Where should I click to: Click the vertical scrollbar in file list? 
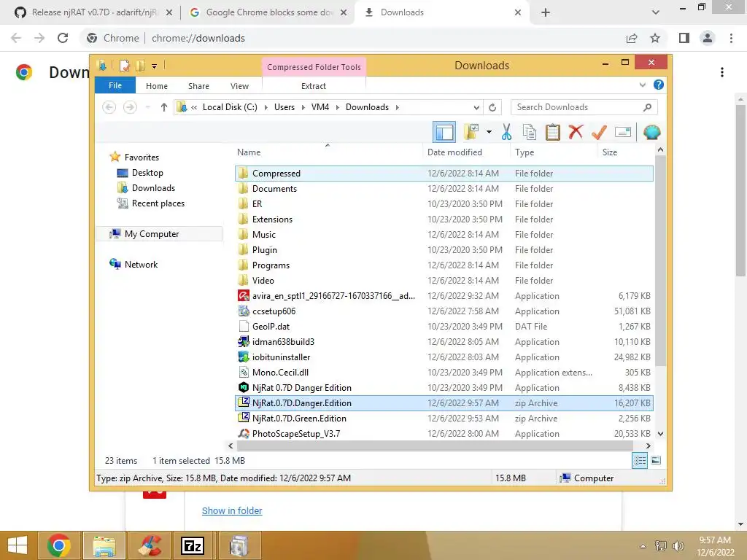pyautogui.click(x=659, y=260)
